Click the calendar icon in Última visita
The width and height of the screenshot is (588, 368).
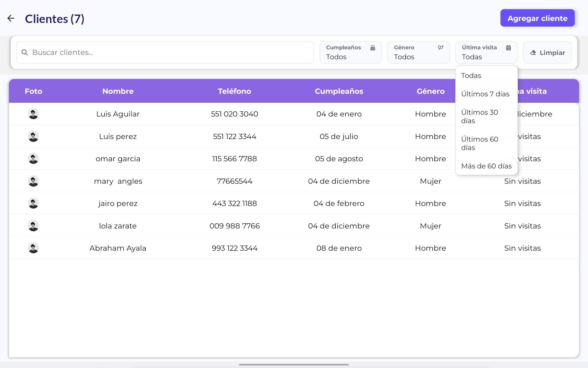pos(508,48)
